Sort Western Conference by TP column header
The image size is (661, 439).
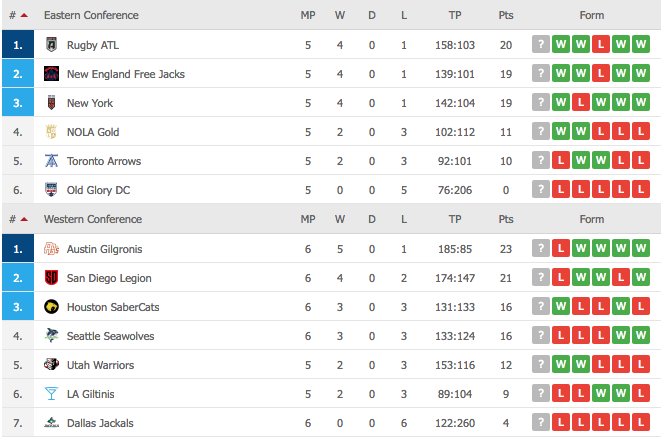click(455, 219)
